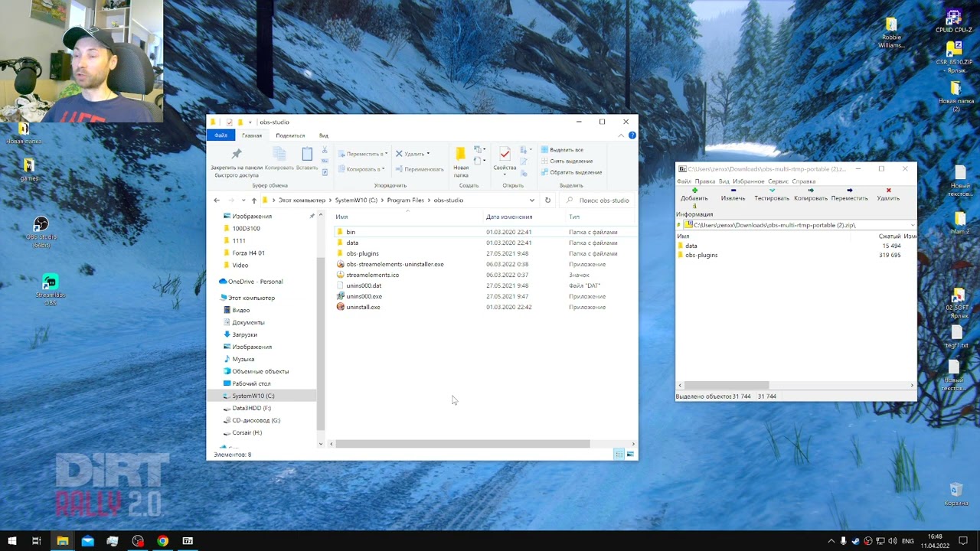Click the 7-Zip Copy arrow icon

[x=811, y=191]
